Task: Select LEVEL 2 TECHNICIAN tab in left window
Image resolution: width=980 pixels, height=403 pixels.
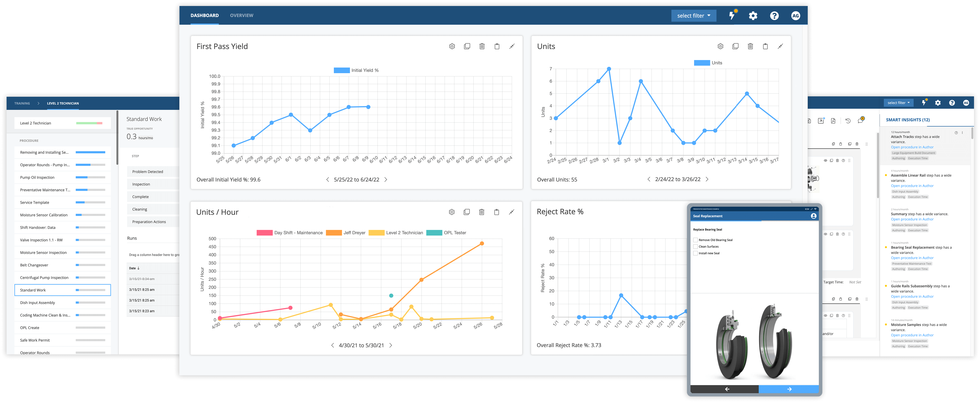Action: (x=63, y=103)
